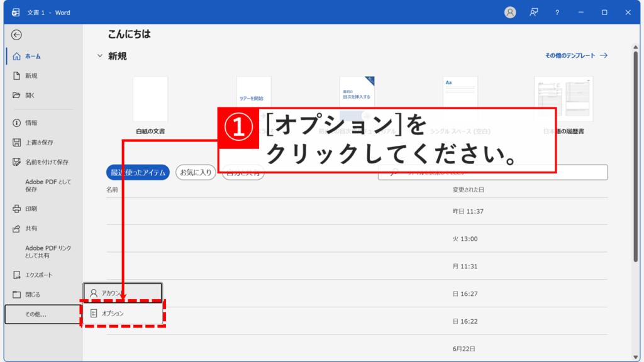
Task: Click the back arrow icon
Action: (16, 35)
